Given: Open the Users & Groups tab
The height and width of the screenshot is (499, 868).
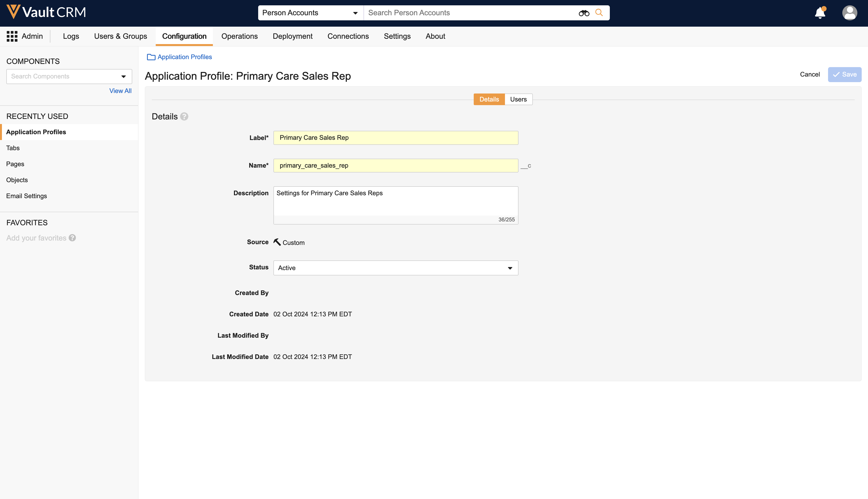Looking at the screenshot, I should click(x=121, y=36).
